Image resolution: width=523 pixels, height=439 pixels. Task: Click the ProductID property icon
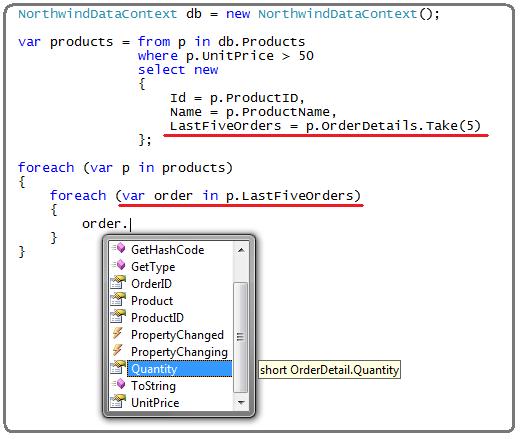[118, 317]
